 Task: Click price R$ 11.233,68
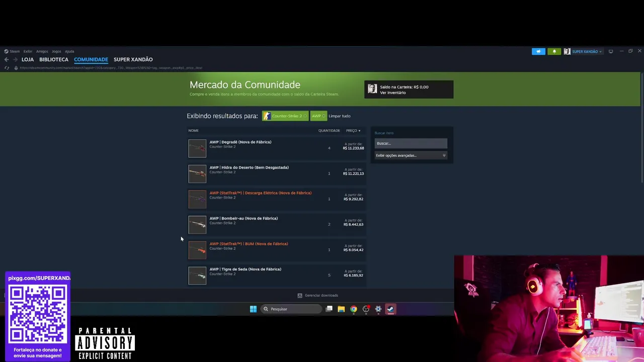pyautogui.click(x=353, y=148)
